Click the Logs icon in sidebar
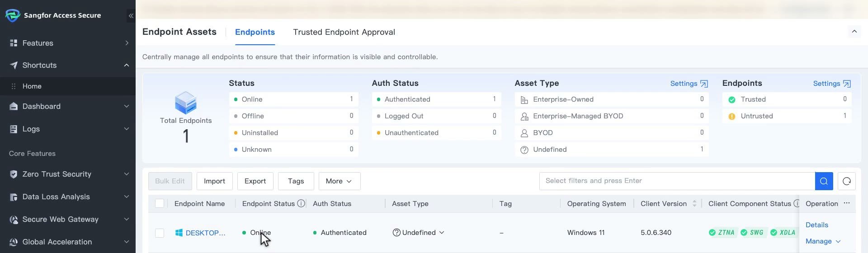The height and width of the screenshot is (253, 868). click(x=14, y=129)
